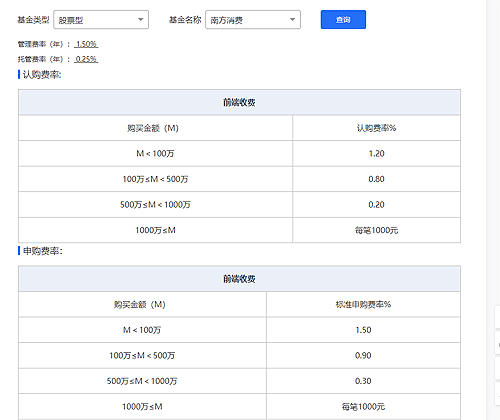
Task: Click the arrow of the 股票型 combo box
Action: [x=141, y=20]
